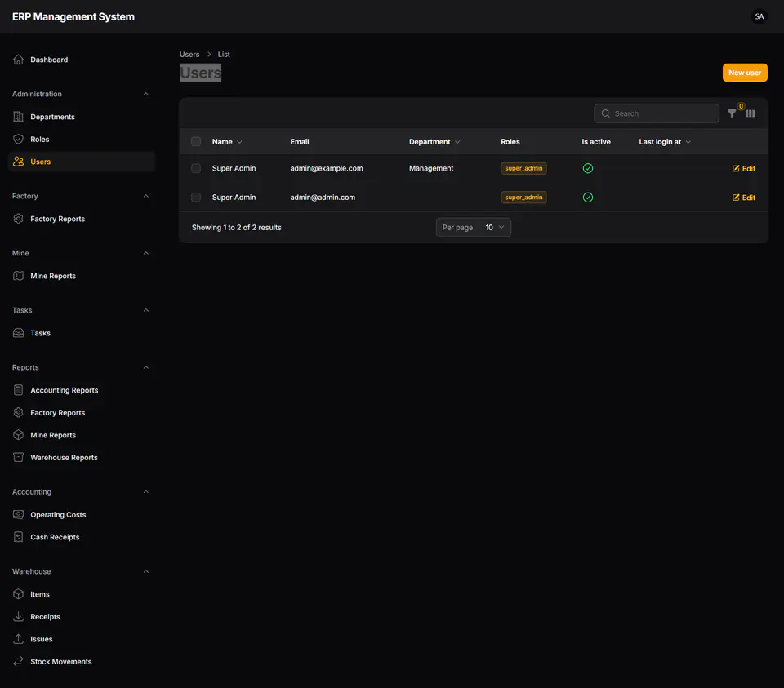This screenshot has height=688, width=784.
Task: Edit the admin@example.com user
Action: point(744,168)
